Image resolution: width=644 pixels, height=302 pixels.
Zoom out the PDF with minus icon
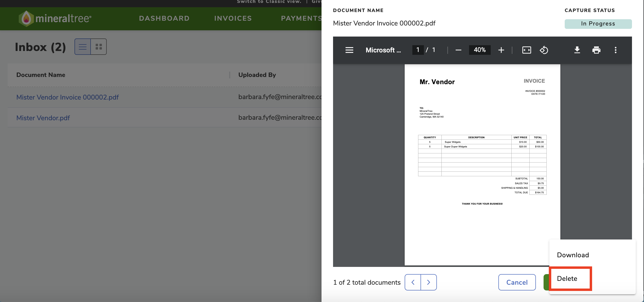458,50
